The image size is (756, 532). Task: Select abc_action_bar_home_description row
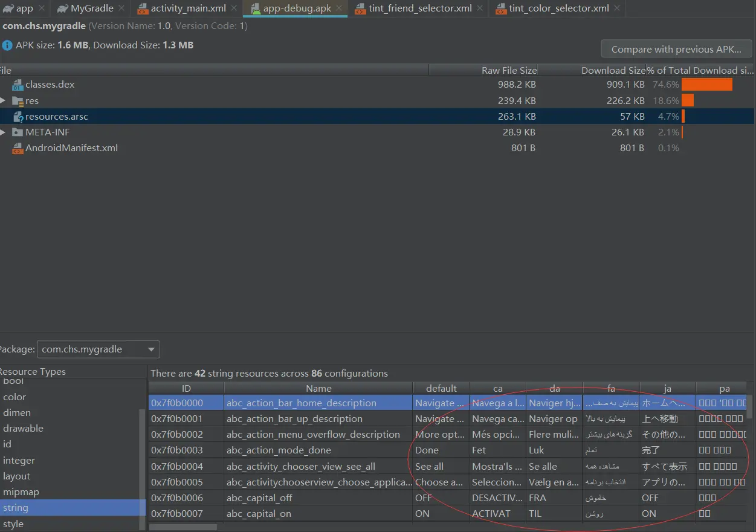click(448, 403)
